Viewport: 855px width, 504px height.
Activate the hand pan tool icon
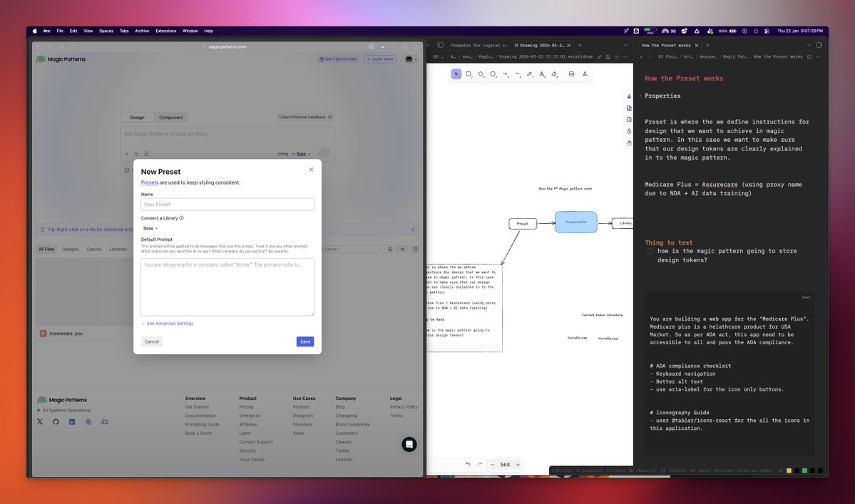629,143
